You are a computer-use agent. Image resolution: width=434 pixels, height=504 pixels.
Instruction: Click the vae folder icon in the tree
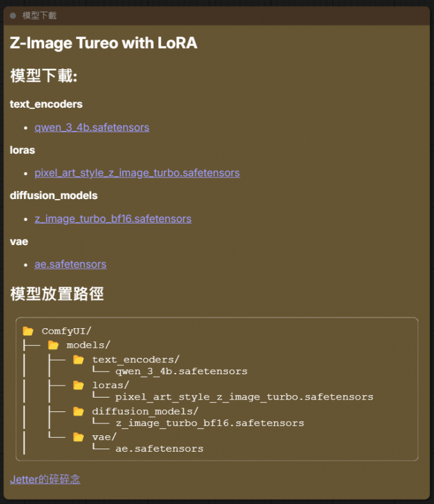tap(78, 437)
